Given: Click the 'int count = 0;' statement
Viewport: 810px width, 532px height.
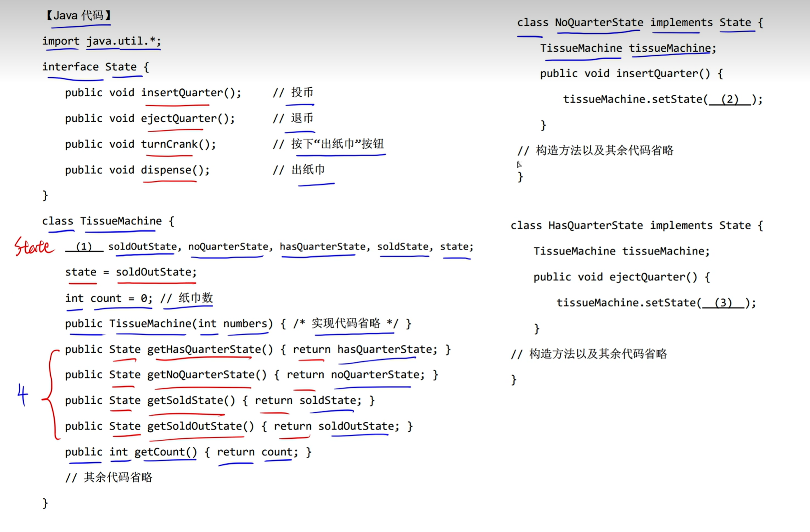Looking at the screenshot, I should tap(109, 298).
